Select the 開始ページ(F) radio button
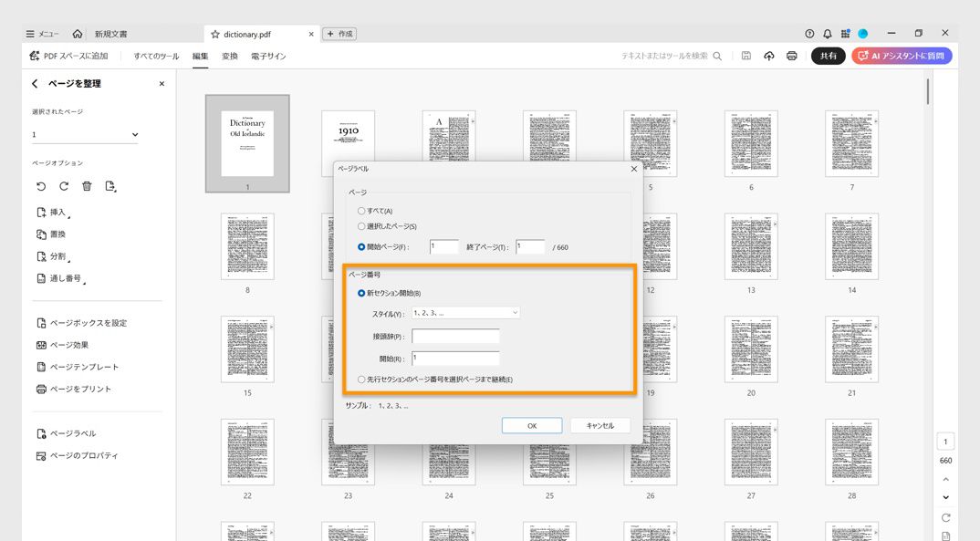The image size is (980, 541). pyautogui.click(x=361, y=246)
